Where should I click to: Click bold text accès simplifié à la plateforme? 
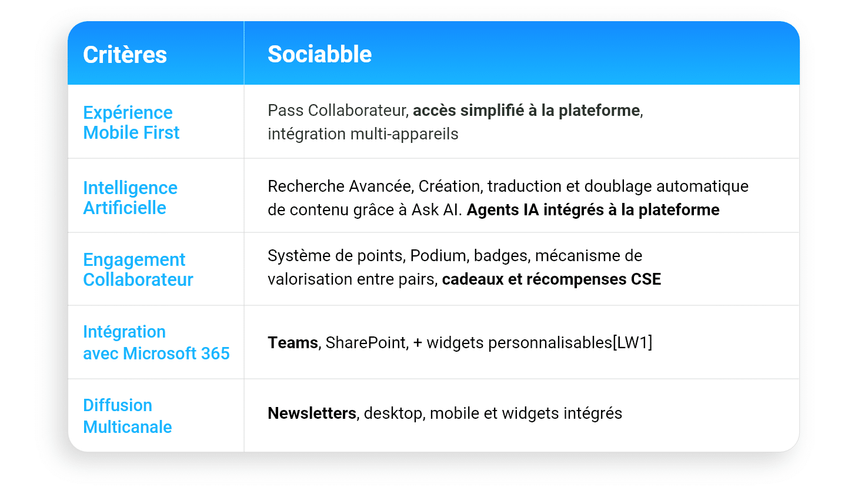(x=526, y=111)
